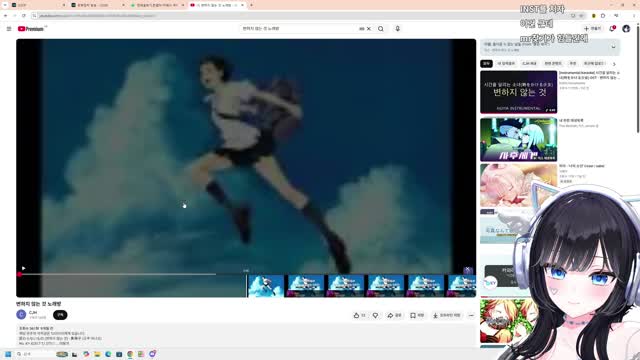The height and width of the screenshot is (360, 640).
Task: Share the video via share button
Action: [x=394, y=315]
